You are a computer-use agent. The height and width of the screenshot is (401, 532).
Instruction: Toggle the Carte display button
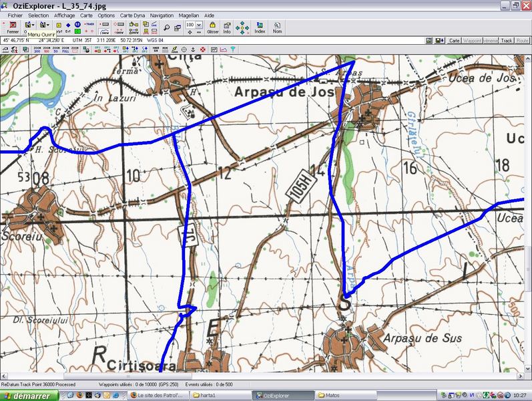coord(455,41)
